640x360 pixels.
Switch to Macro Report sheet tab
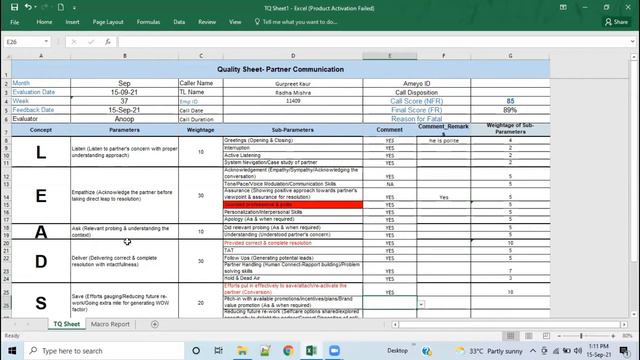coord(110,324)
